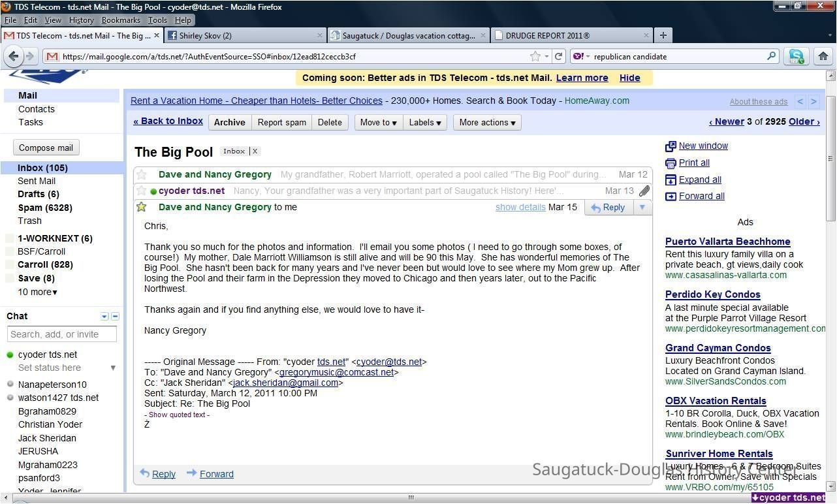Click the horizontal scrollbar at the bottom
The width and height of the screenshot is (837, 504).
pos(411,497)
